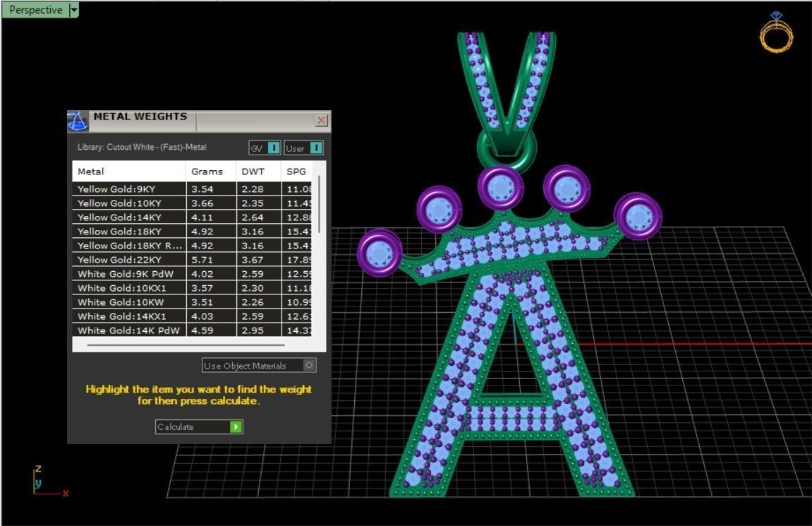
Task: Close the Metal Weights panel
Action: click(x=321, y=120)
